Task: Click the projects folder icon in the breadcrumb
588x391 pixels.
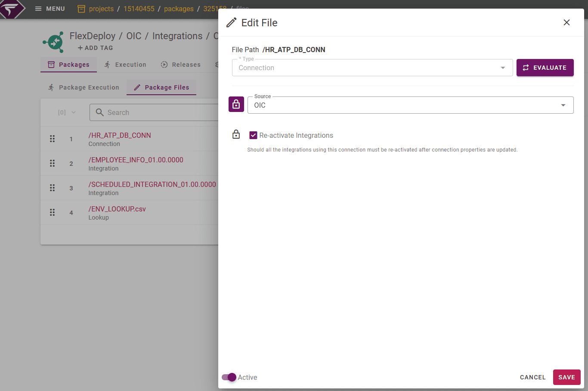Action: [81, 9]
